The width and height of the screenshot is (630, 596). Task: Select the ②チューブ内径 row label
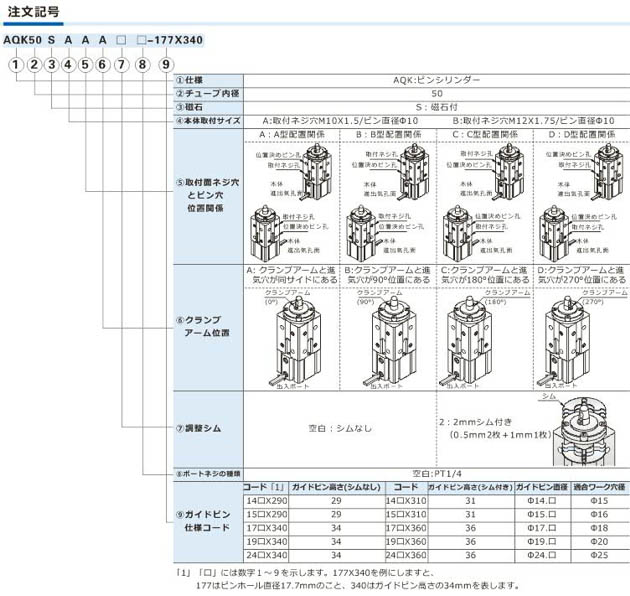pyautogui.click(x=208, y=94)
